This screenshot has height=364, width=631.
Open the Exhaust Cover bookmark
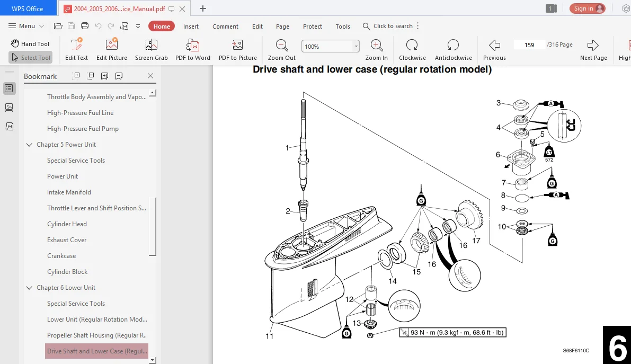(x=66, y=240)
